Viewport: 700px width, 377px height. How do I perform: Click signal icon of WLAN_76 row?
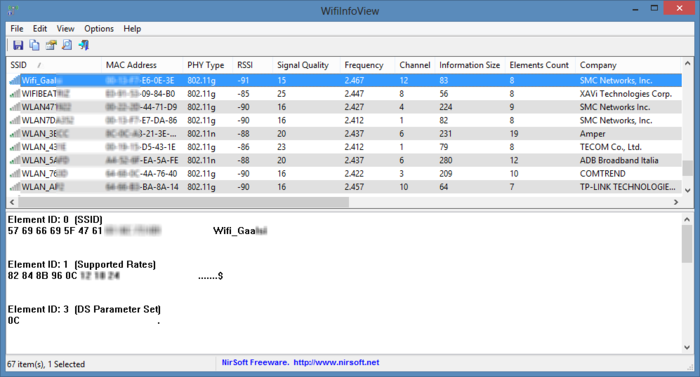(x=15, y=174)
